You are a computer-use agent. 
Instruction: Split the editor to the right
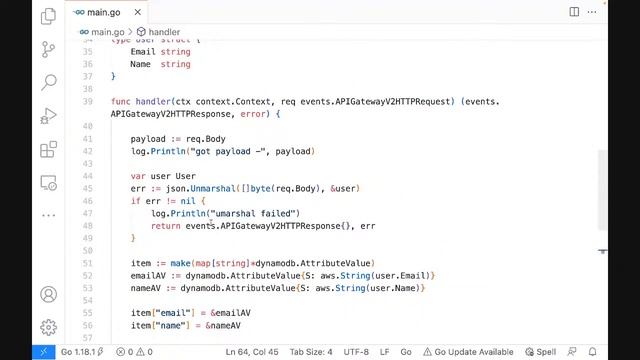coord(574,12)
